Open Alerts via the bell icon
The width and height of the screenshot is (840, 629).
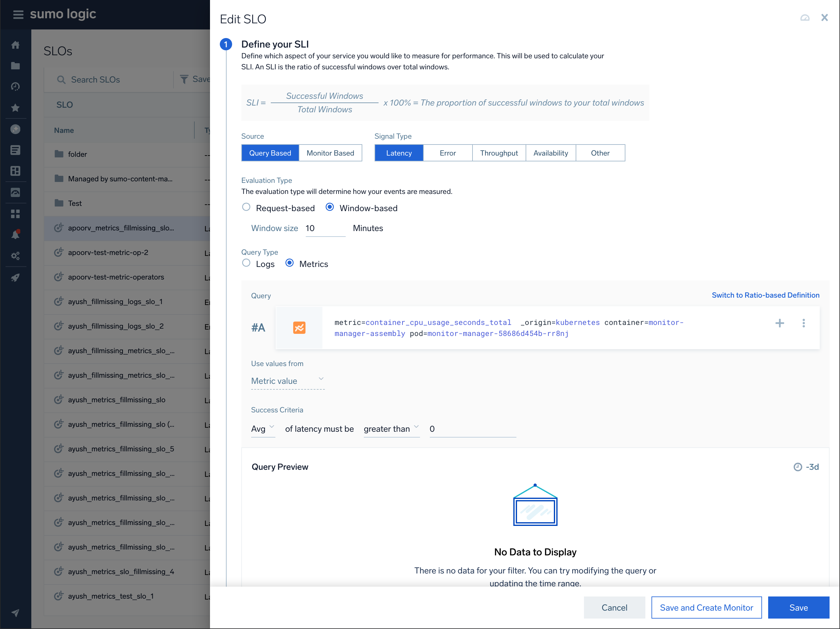coord(16,233)
